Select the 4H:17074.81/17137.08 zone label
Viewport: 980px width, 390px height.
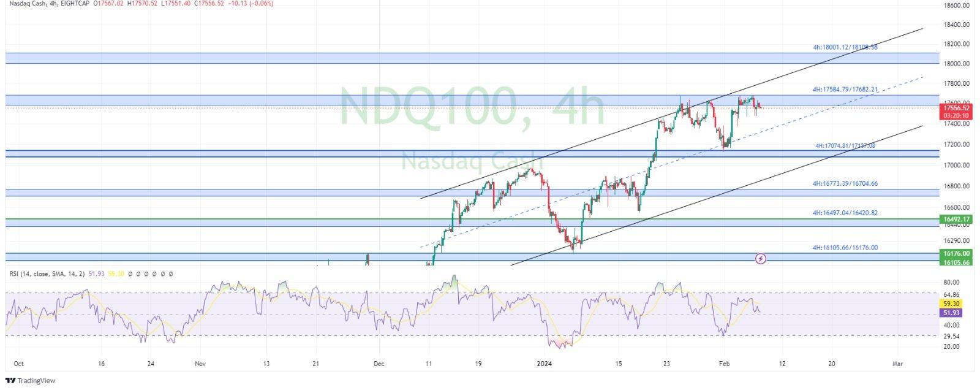(x=845, y=146)
